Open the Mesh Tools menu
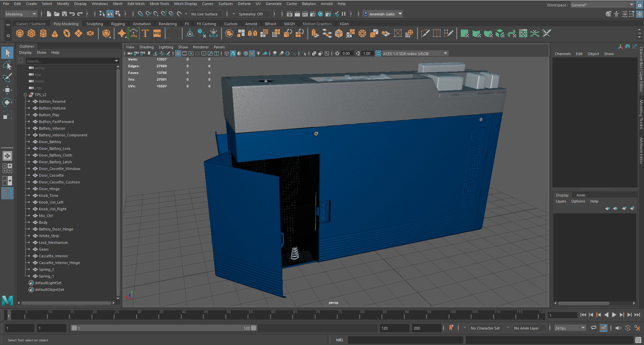This screenshot has width=644, height=345. (x=159, y=4)
